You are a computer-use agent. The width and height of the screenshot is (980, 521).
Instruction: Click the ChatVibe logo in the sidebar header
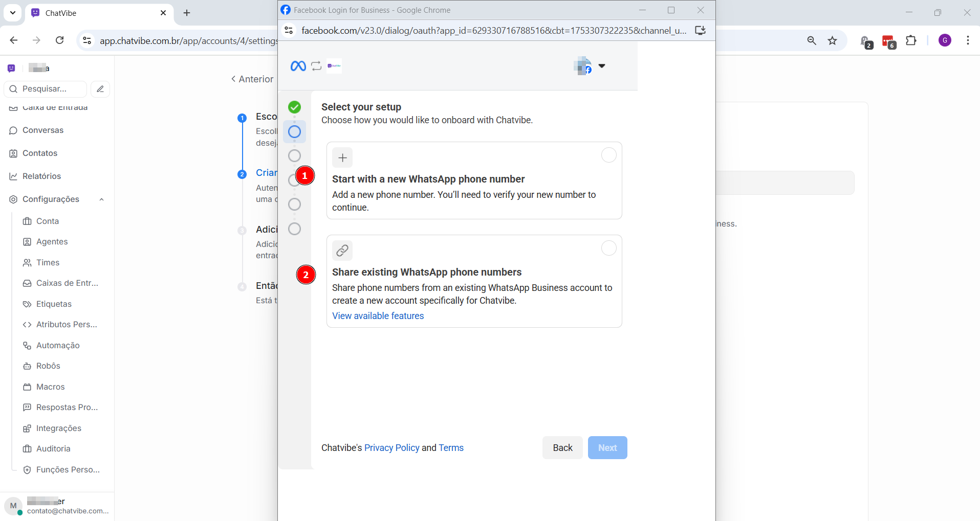pyautogui.click(x=11, y=68)
